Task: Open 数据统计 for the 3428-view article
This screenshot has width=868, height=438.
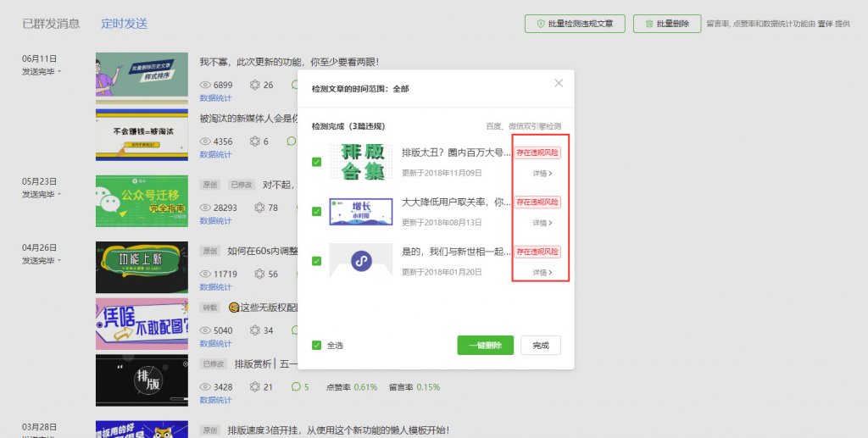Action: pyautogui.click(x=216, y=401)
